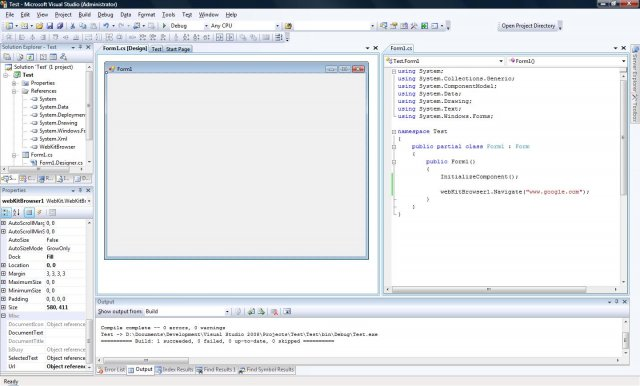Toggle the Properties view button in Properties toolbar
Image resolution: width=640 pixels, height=386 pixels.
pyautogui.click(x=29, y=212)
